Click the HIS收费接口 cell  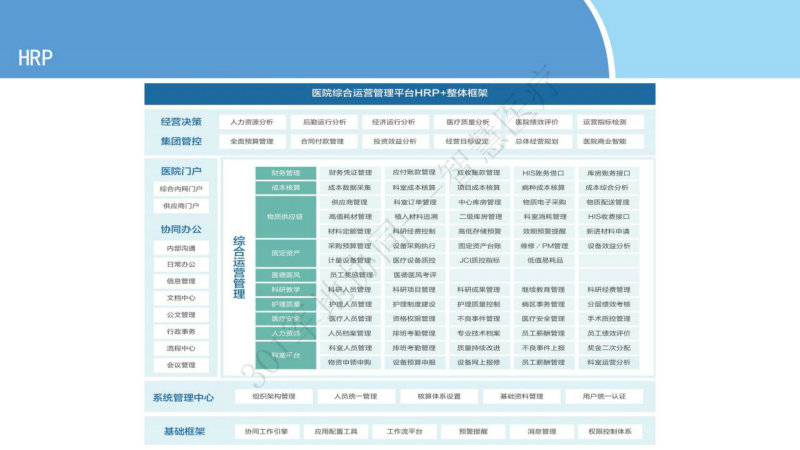pyautogui.click(x=608, y=217)
